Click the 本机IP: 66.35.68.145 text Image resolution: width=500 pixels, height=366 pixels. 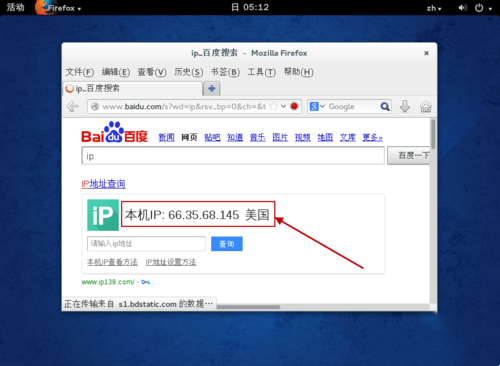pyautogui.click(x=182, y=215)
